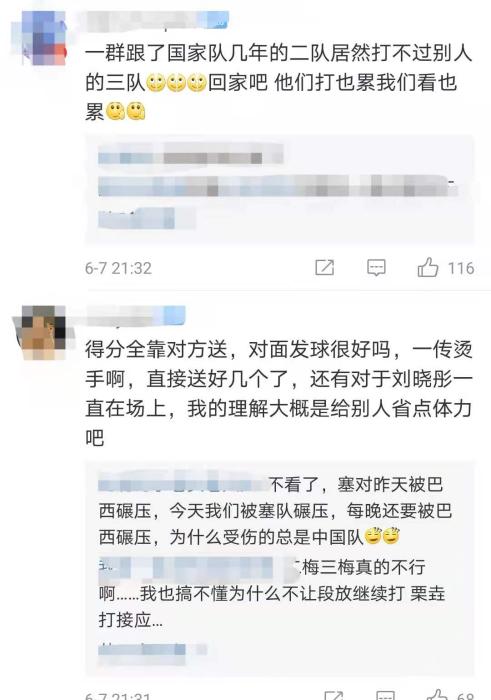This screenshot has width=491, height=700.
Task: Like the comment with 116 likes
Action: click(427, 267)
